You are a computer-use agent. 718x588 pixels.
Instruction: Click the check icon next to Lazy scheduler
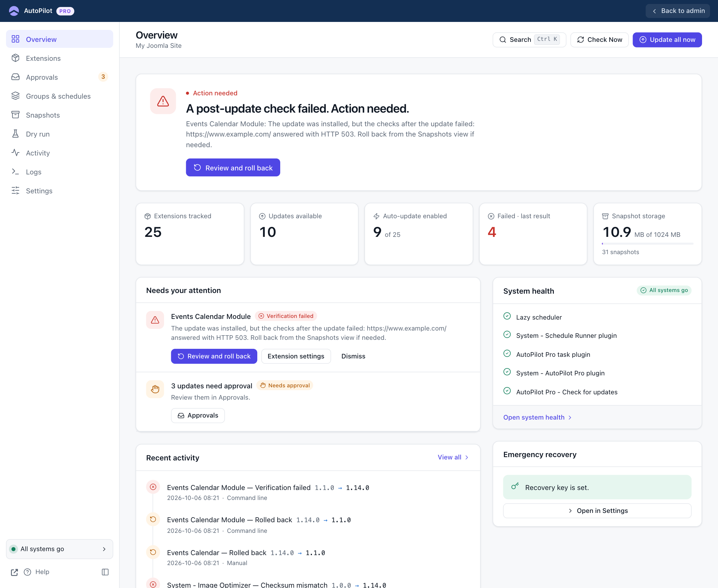tap(507, 316)
